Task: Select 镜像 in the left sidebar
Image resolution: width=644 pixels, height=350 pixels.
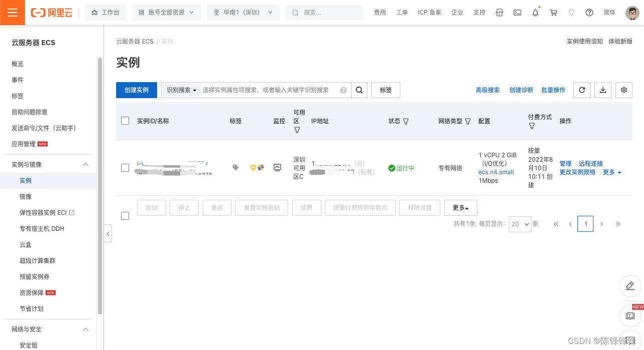Action: pyautogui.click(x=25, y=196)
